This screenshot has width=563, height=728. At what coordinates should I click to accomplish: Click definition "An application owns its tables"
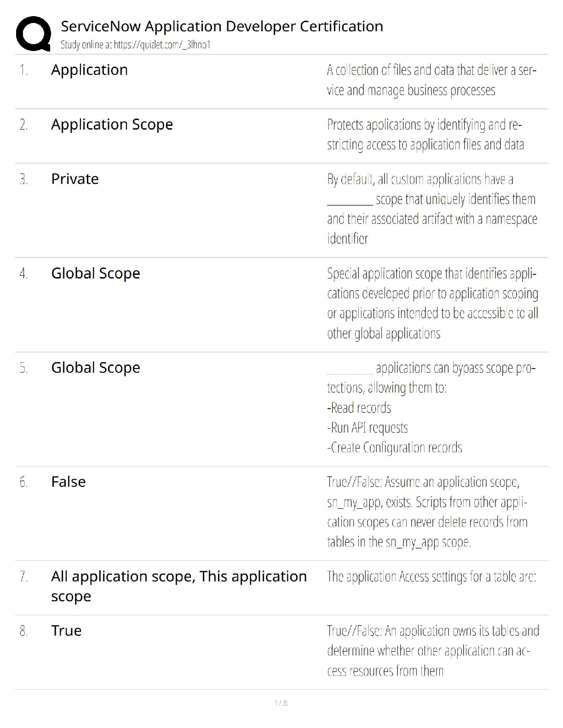(432, 650)
